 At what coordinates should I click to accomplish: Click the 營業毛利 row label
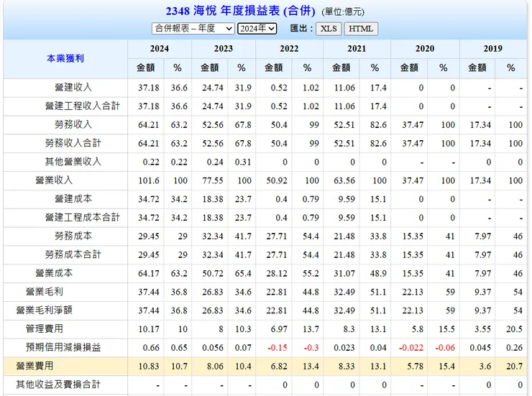(x=45, y=292)
